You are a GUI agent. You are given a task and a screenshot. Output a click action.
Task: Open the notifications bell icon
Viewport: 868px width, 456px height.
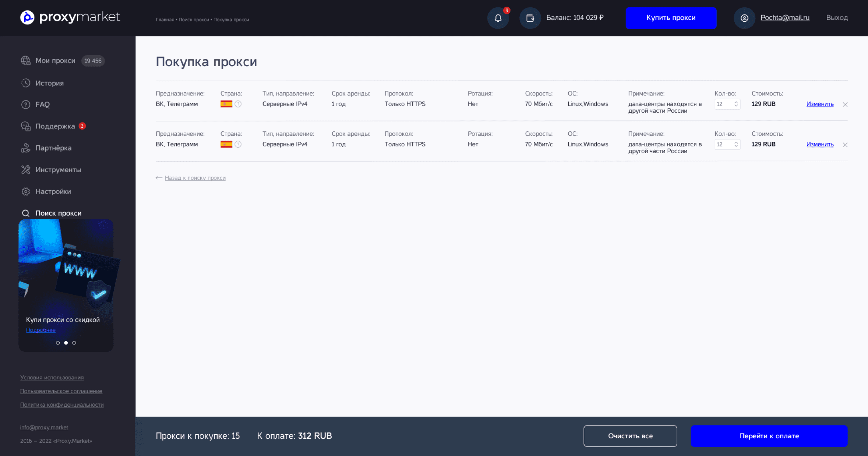coord(498,18)
